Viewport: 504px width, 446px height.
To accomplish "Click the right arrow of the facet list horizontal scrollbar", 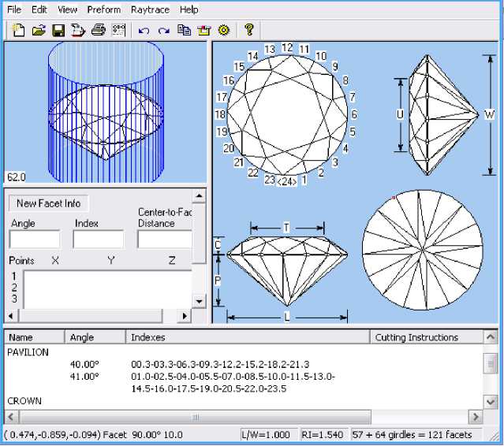I will (475, 416).
